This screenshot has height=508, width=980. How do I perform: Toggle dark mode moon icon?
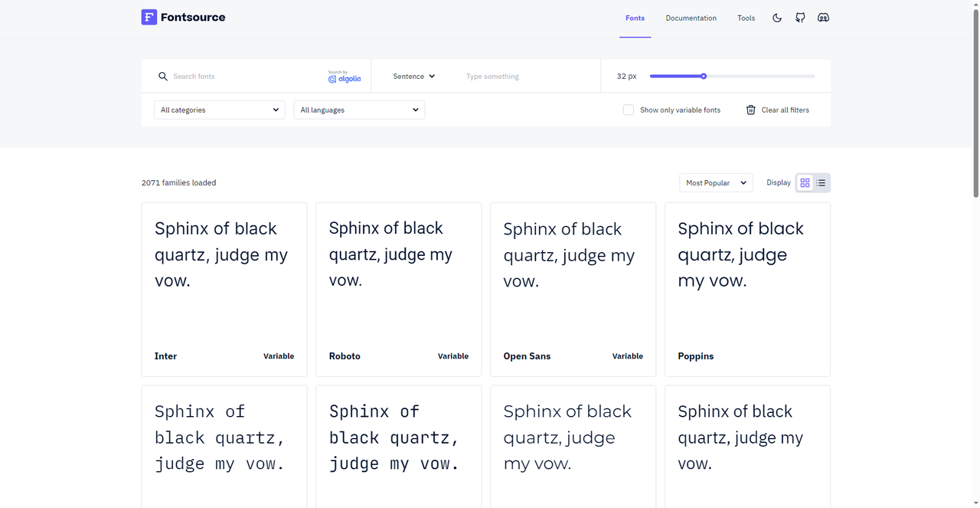(x=777, y=18)
